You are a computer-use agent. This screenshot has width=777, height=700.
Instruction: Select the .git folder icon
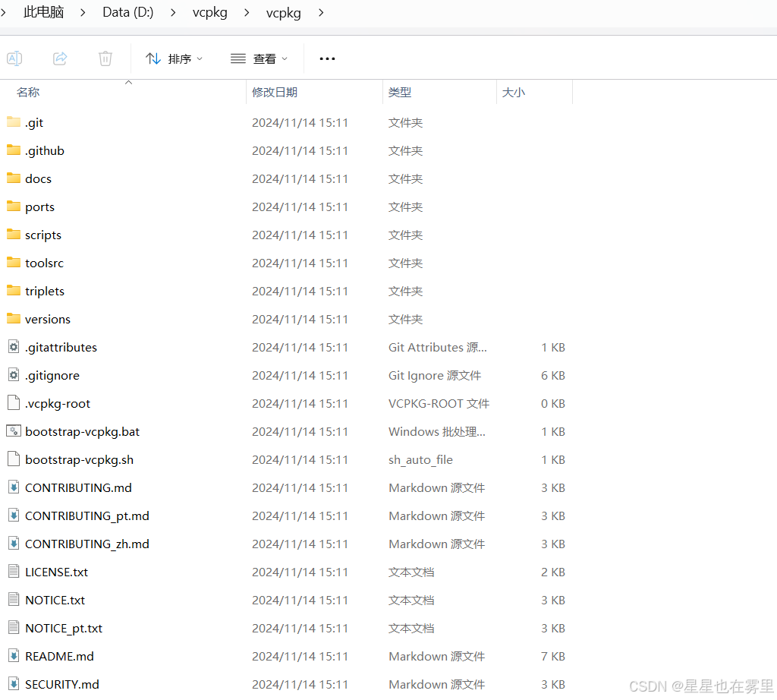(14, 122)
